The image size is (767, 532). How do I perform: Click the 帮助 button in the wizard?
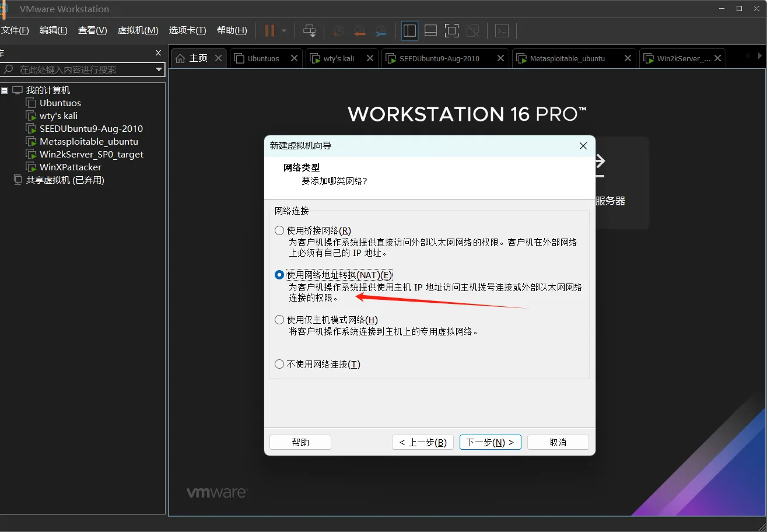(x=300, y=442)
